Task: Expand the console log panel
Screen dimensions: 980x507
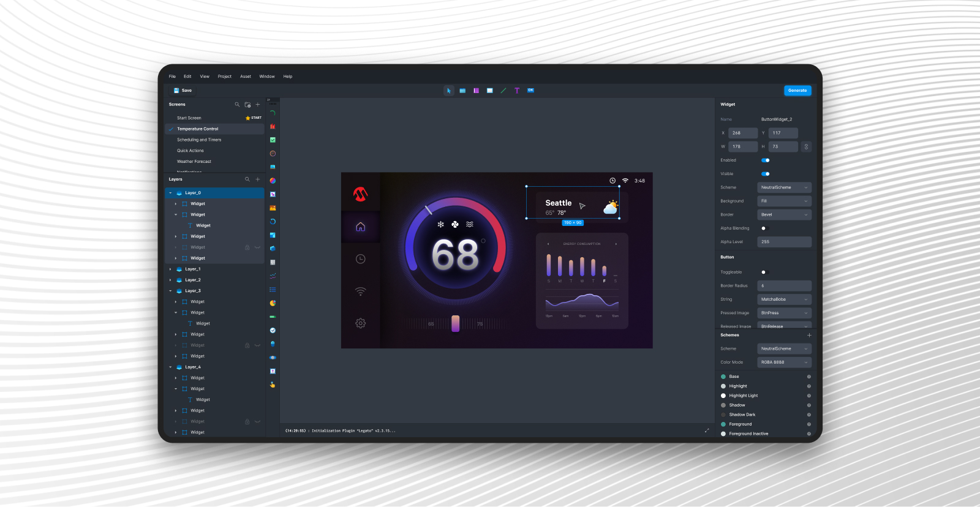Action: click(707, 430)
